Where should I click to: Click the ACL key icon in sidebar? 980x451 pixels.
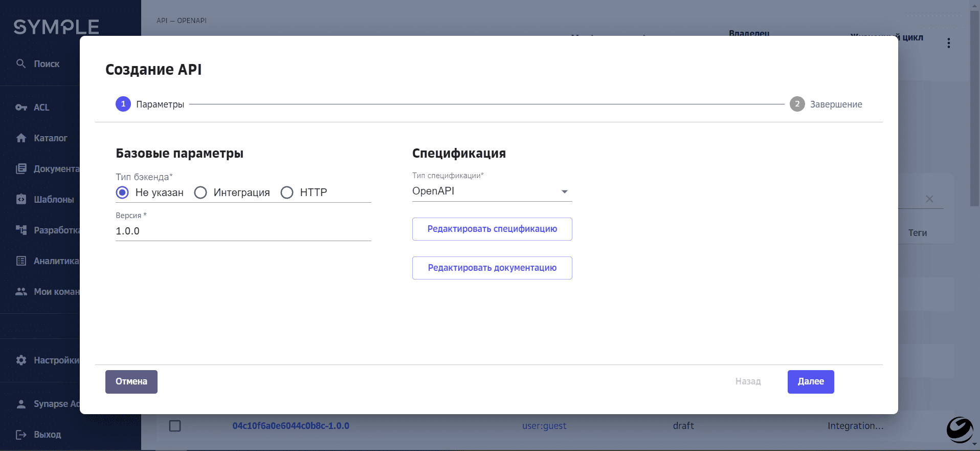(21, 108)
